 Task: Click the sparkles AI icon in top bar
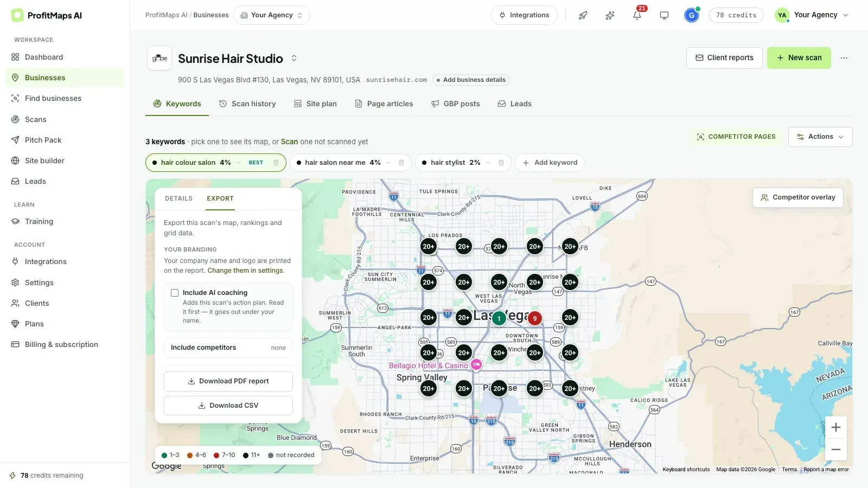[x=610, y=15]
